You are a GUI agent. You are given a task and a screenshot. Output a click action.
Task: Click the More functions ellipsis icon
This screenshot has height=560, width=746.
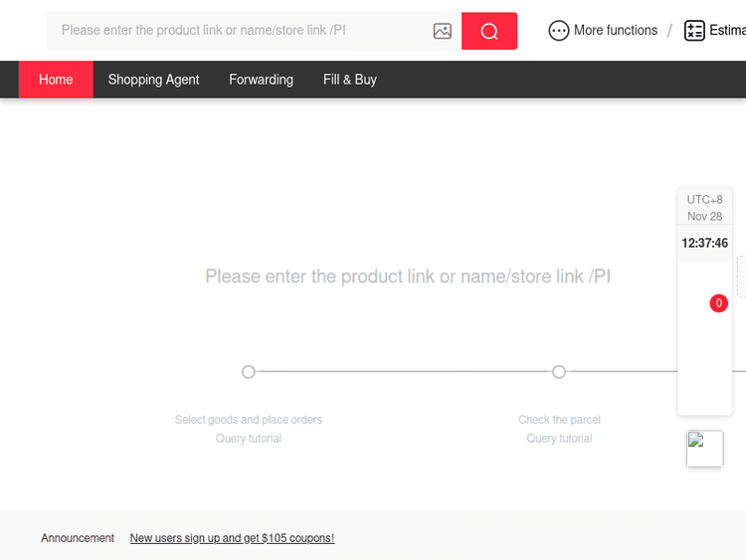(559, 31)
